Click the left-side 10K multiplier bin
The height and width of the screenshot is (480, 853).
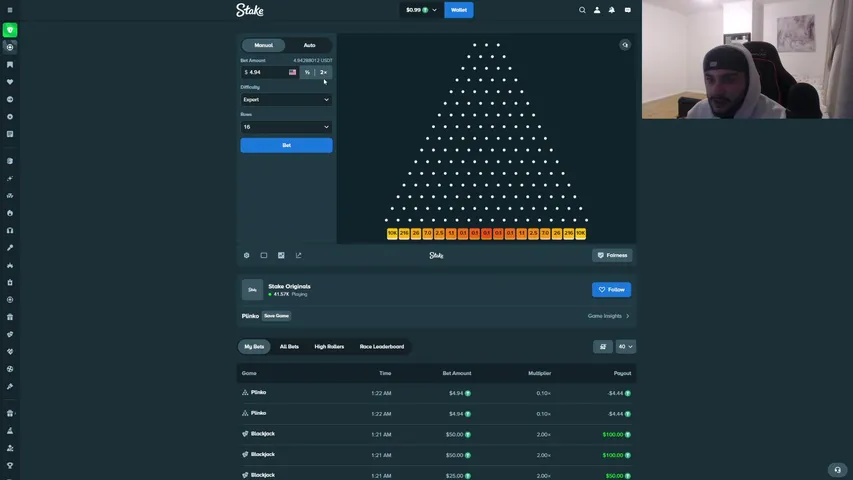tap(392, 233)
